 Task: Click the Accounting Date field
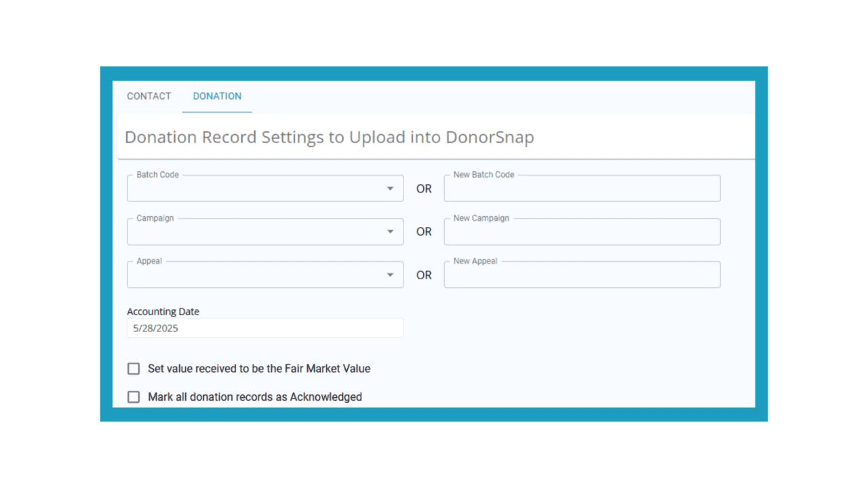pyautogui.click(x=264, y=327)
